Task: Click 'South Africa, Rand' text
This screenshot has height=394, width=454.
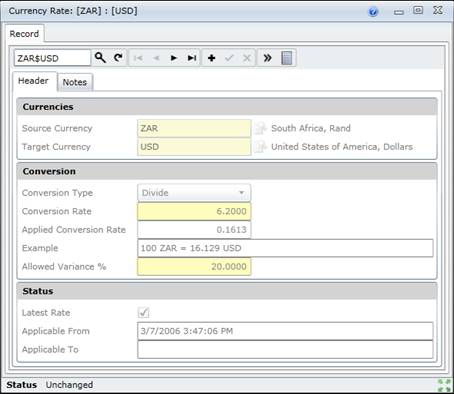Action: pos(311,128)
